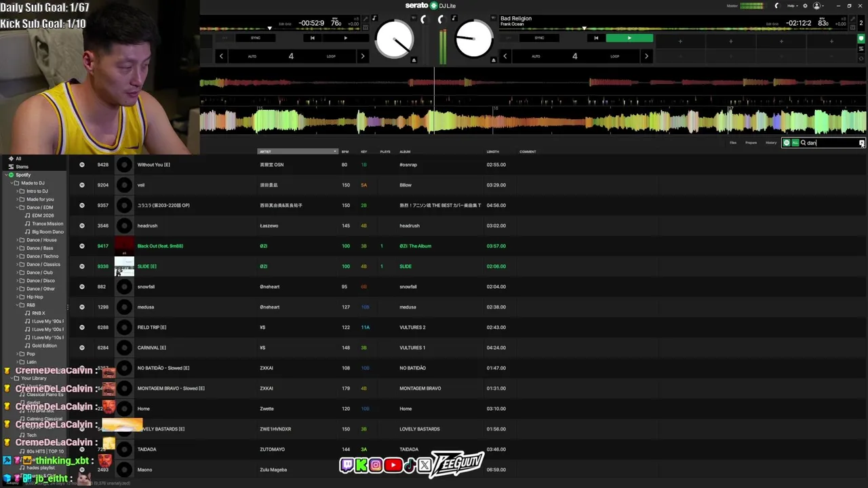Pause the Bad Religion deck with green play button
The height and width of the screenshot is (488, 868).
coord(629,38)
